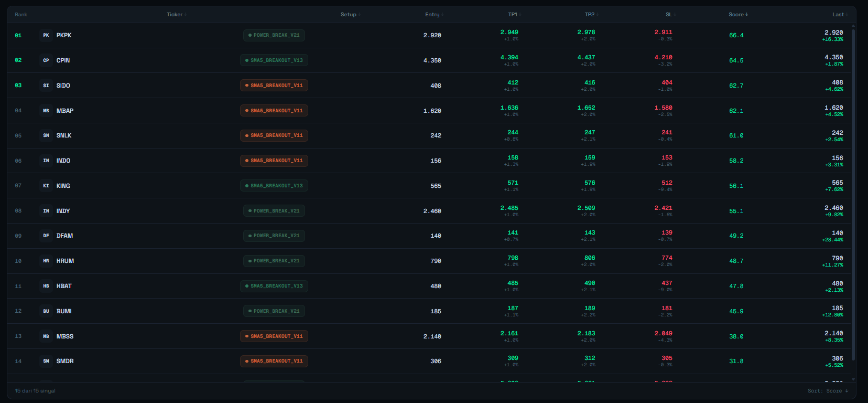Toggle Score column sort order
The image size is (868, 403).
click(x=738, y=15)
